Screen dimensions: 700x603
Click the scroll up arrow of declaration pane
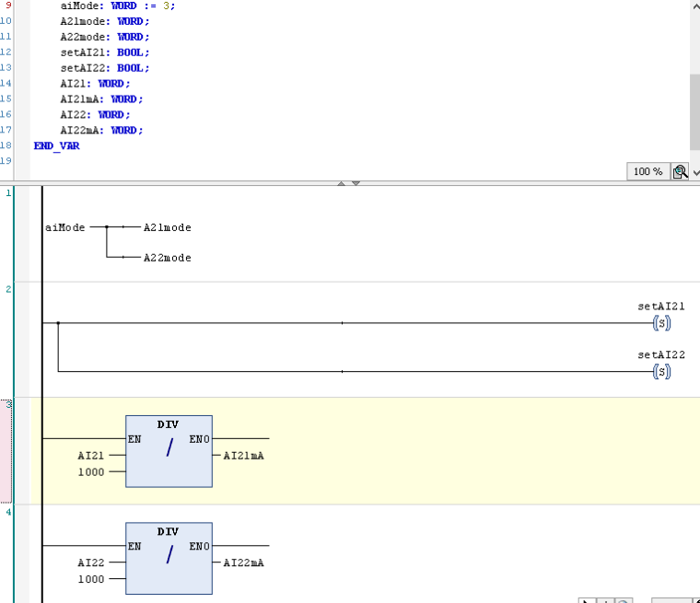tap(694, 6)
